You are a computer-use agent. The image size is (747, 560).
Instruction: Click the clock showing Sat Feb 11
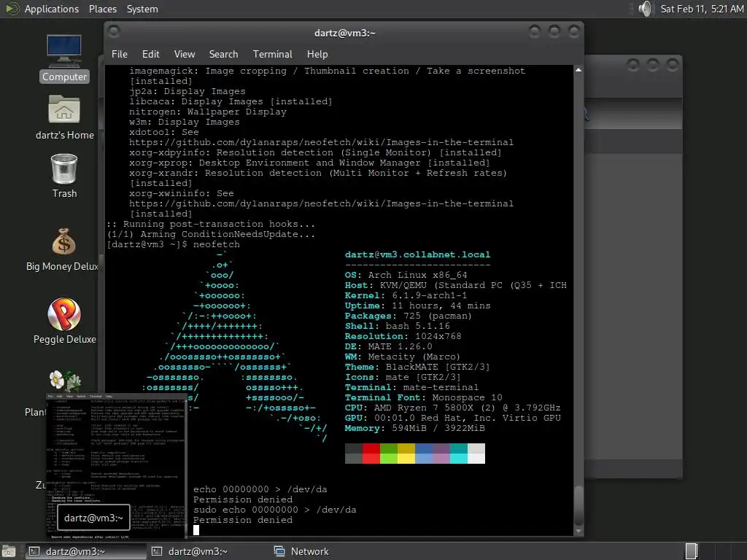coord(702,9)
